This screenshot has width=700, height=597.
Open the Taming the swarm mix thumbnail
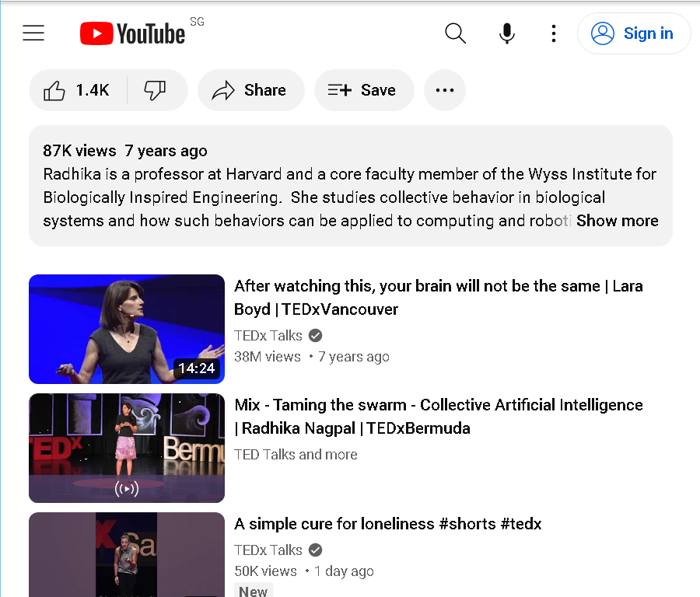pyautogui.click(x=127, y=448)
